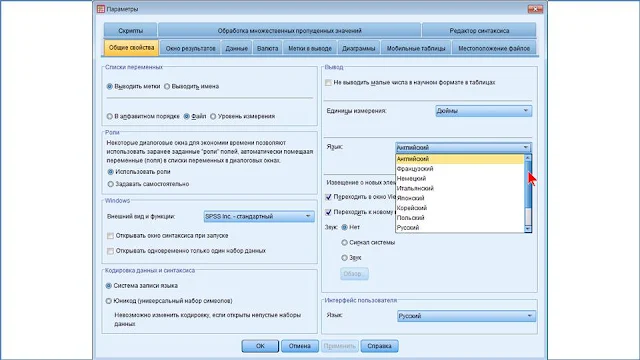Choose Корейский in language list
This screenshot has width=640, height=360.
[460, 208]
